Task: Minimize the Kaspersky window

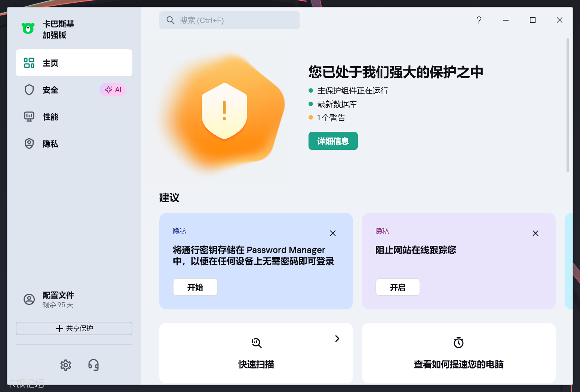Action: pos(506,20)
